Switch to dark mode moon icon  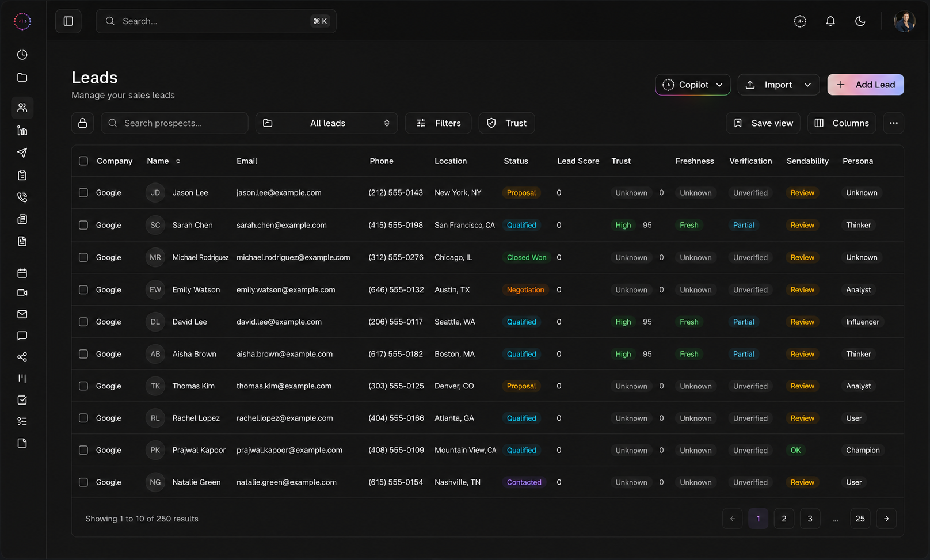860,21
